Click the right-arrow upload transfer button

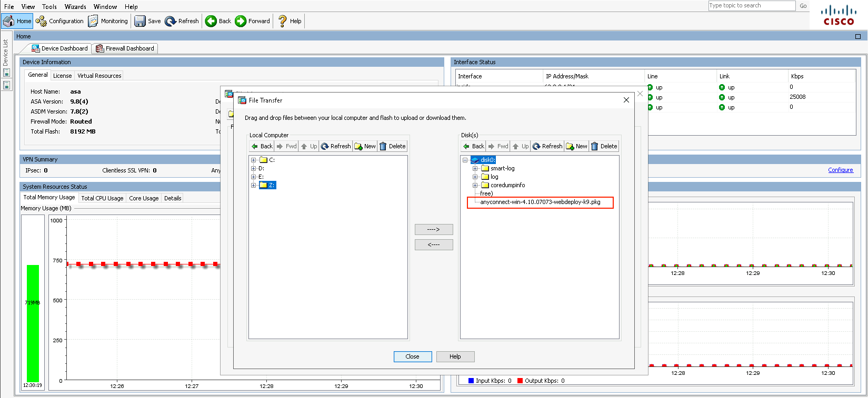(434, 229)
